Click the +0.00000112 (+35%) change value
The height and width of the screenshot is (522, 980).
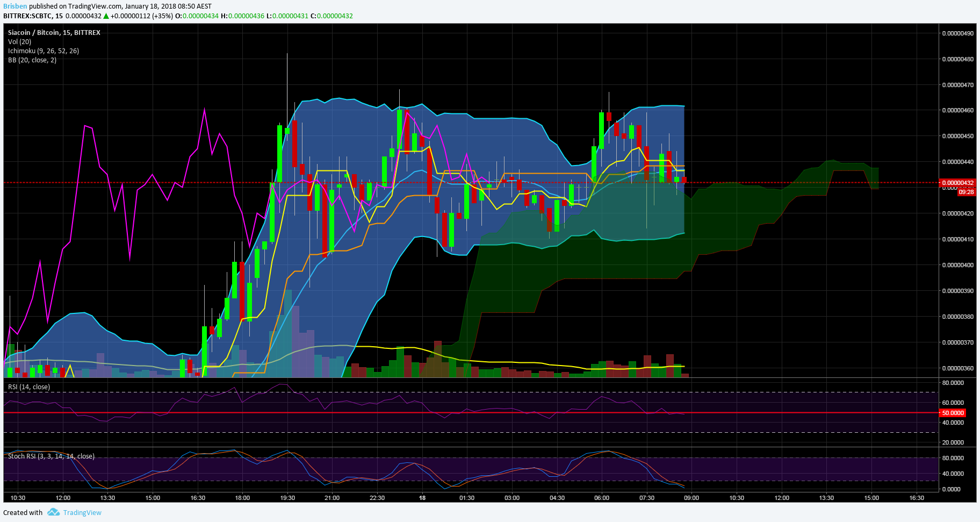(142, 16)
